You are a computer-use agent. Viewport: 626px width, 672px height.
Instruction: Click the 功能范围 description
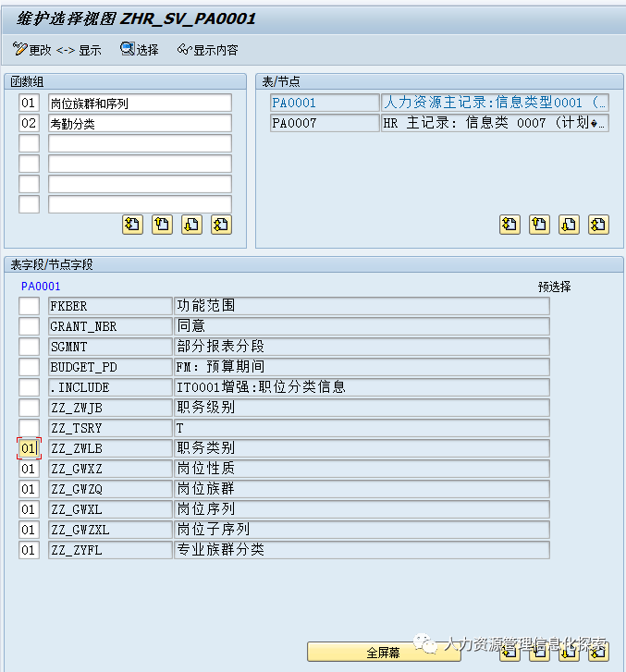tap(362, 306)
